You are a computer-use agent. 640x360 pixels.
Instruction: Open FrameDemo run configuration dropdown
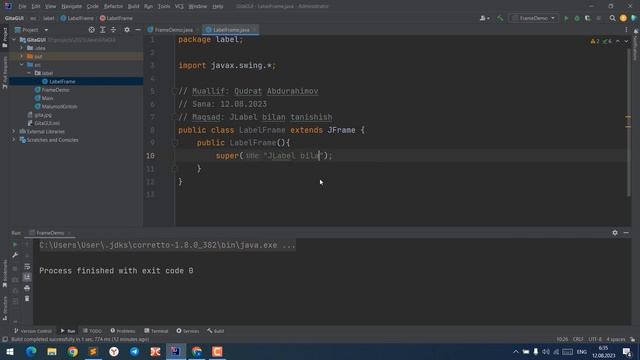tap(533, 18)
